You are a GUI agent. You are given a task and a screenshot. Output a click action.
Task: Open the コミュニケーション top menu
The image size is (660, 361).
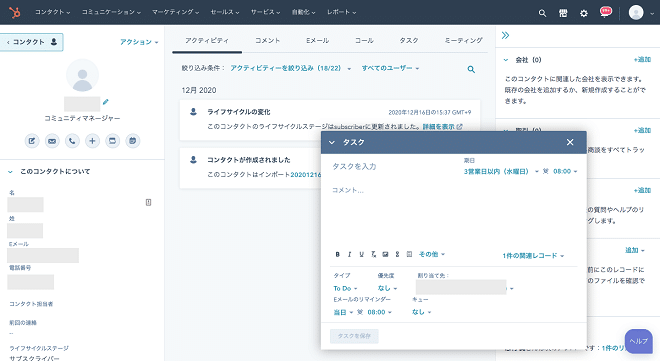[x=111, y=12]
